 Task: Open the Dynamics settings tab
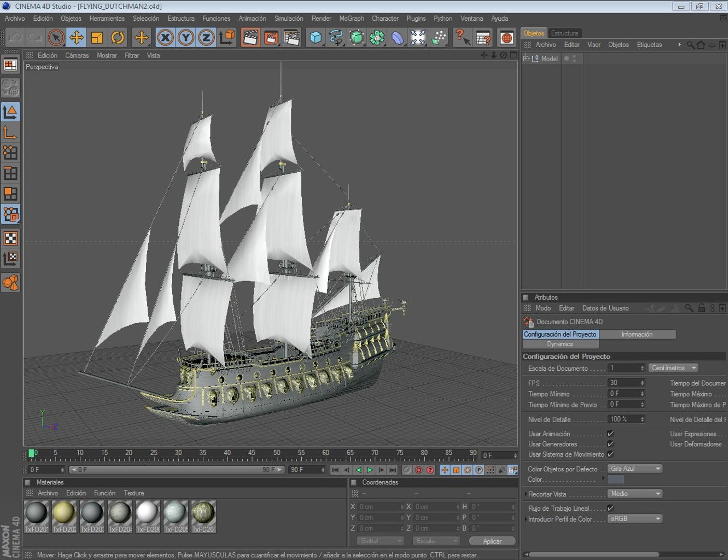[x=561, y=344]
